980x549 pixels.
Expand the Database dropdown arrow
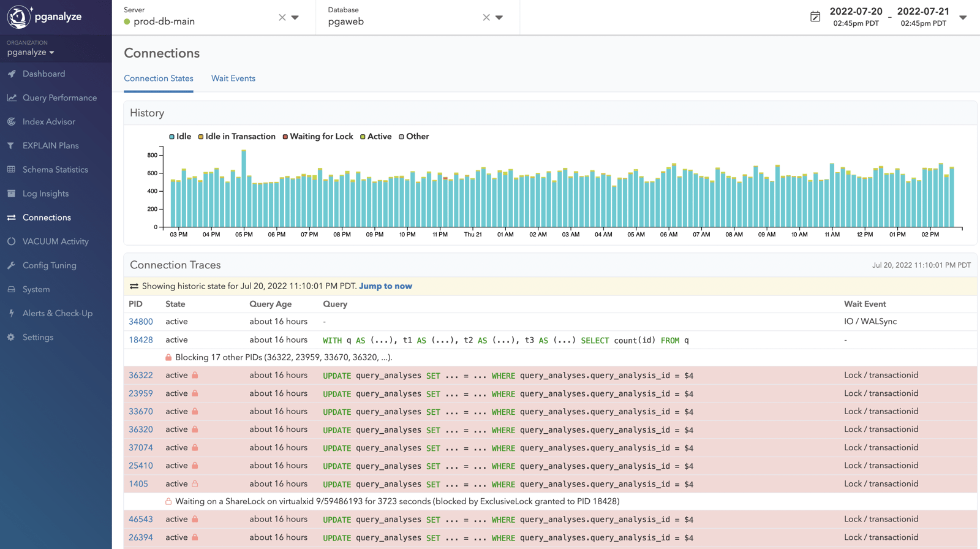pos(499,18)
